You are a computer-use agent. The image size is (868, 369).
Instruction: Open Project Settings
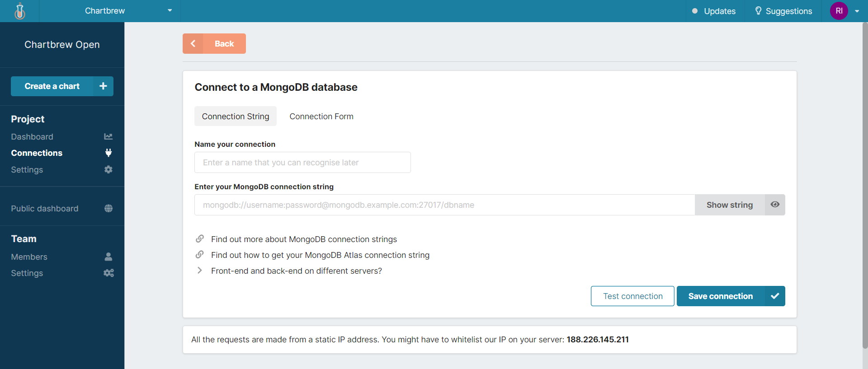pyautogui.click(x=27, y=169)
